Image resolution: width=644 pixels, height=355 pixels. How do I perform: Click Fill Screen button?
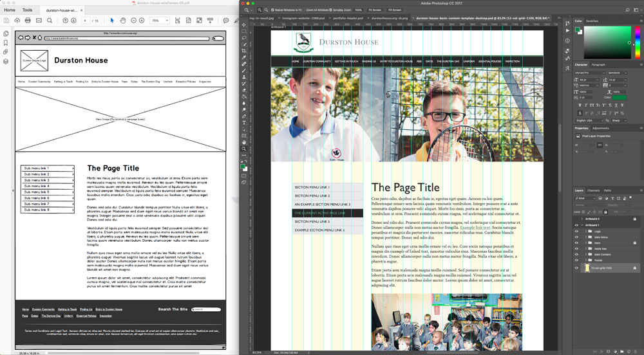[x=395, y=10]
